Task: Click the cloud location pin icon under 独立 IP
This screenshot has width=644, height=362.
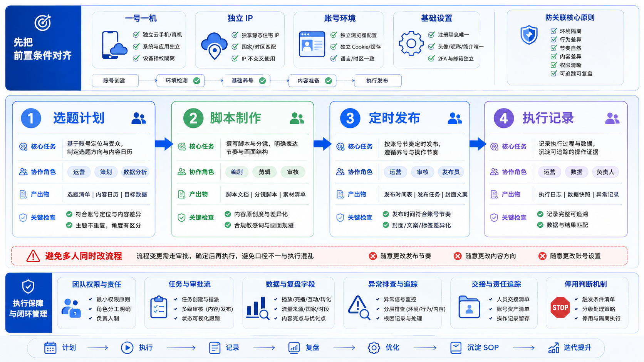Action: [214, 46]
